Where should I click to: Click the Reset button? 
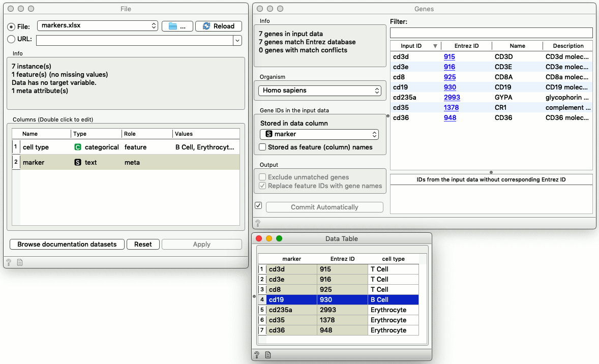point(143,244)
